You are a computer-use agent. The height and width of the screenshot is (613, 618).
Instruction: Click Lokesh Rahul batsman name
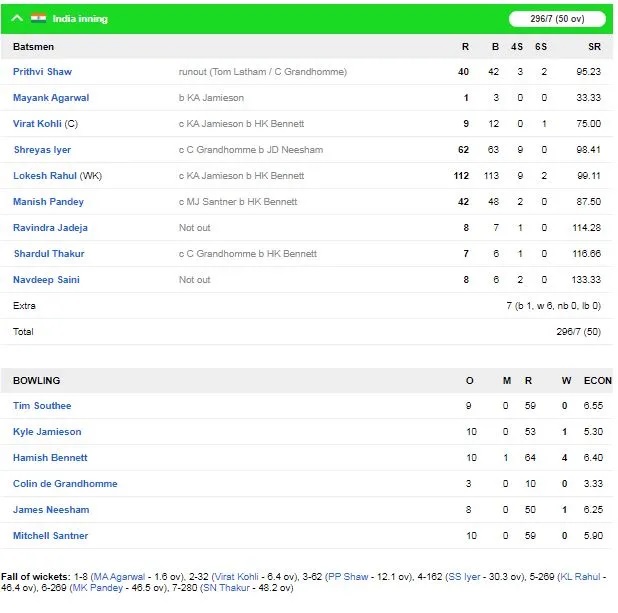click(x=45, y=176)
